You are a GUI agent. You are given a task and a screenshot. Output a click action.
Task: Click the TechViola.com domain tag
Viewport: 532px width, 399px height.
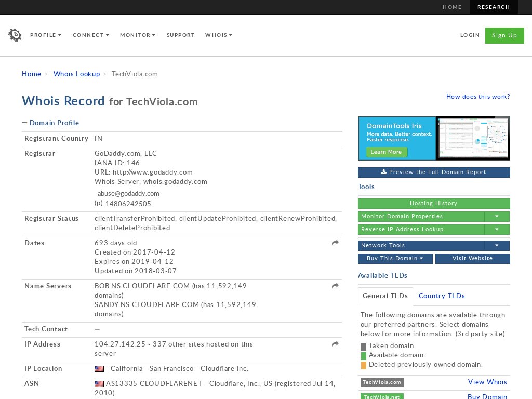(382, 382)
